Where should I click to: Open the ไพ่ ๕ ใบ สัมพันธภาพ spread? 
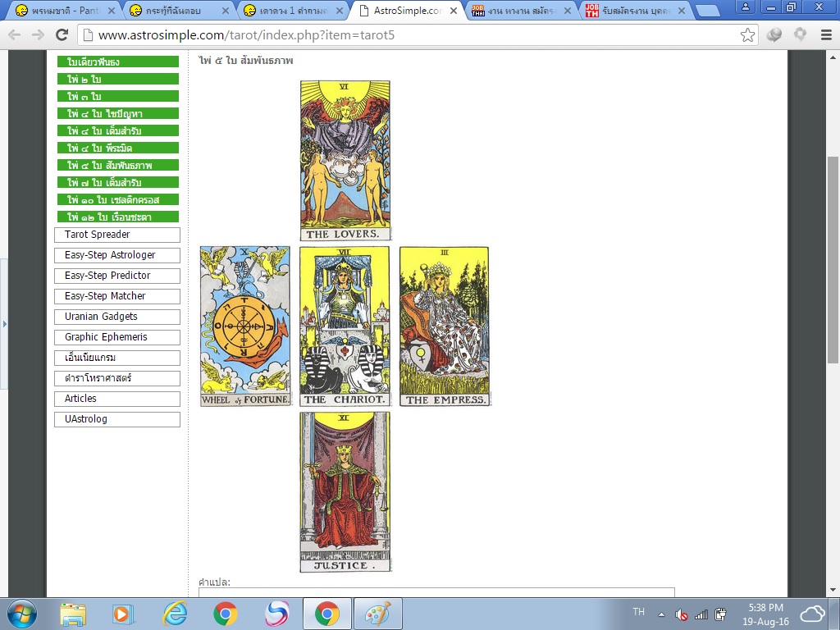tap(118, 165)
